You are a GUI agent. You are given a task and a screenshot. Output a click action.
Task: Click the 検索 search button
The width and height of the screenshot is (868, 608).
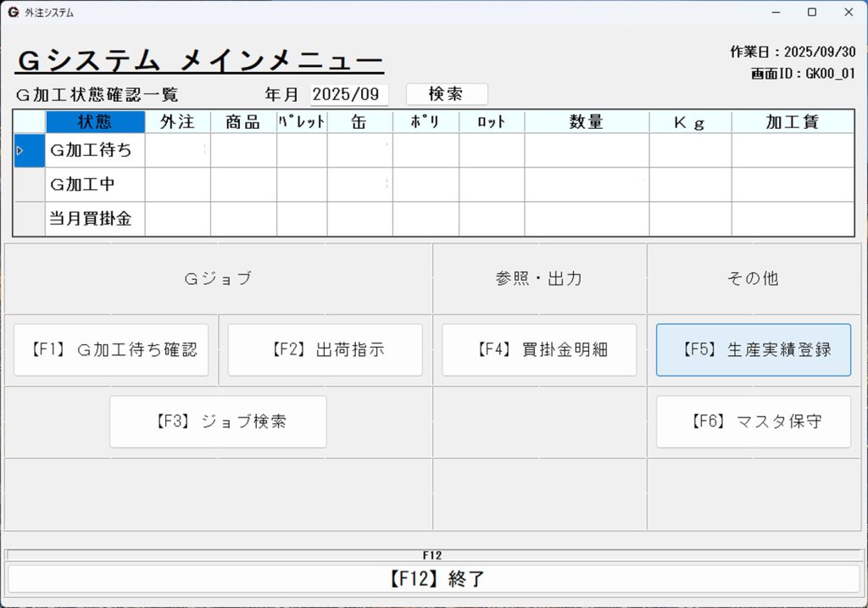pyautogui.click(x=447, y=94)
